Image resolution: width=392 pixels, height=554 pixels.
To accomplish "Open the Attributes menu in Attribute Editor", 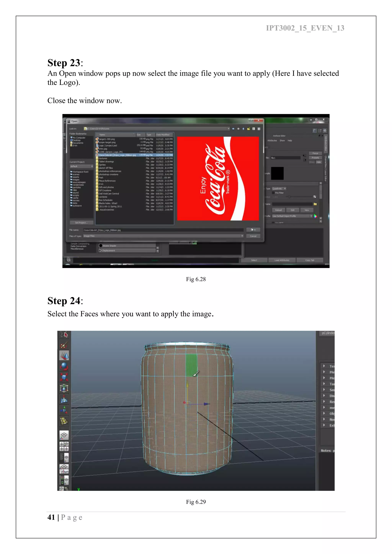I will coord(272,141).
